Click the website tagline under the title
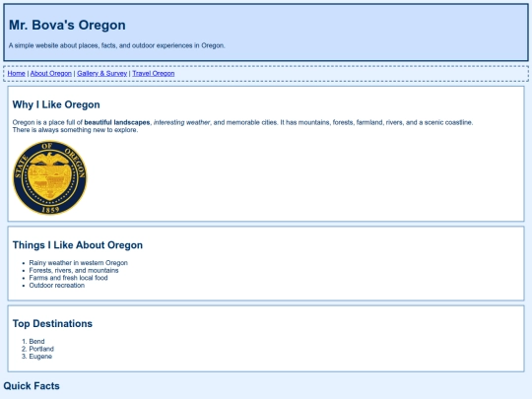 (x=116, y=45)
